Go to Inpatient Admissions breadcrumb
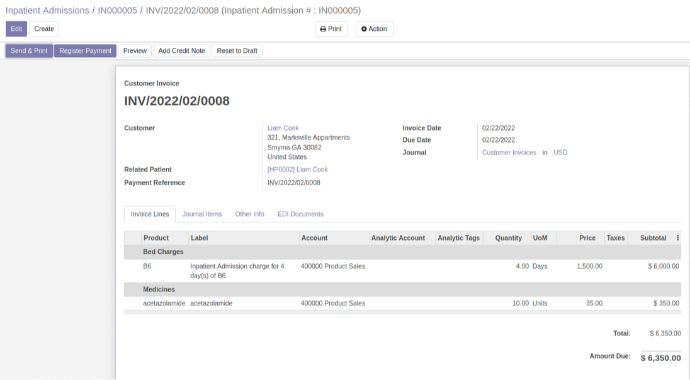The height and width of the screenshot is (380, 690). pyautogui.click(x=47, y=11)
